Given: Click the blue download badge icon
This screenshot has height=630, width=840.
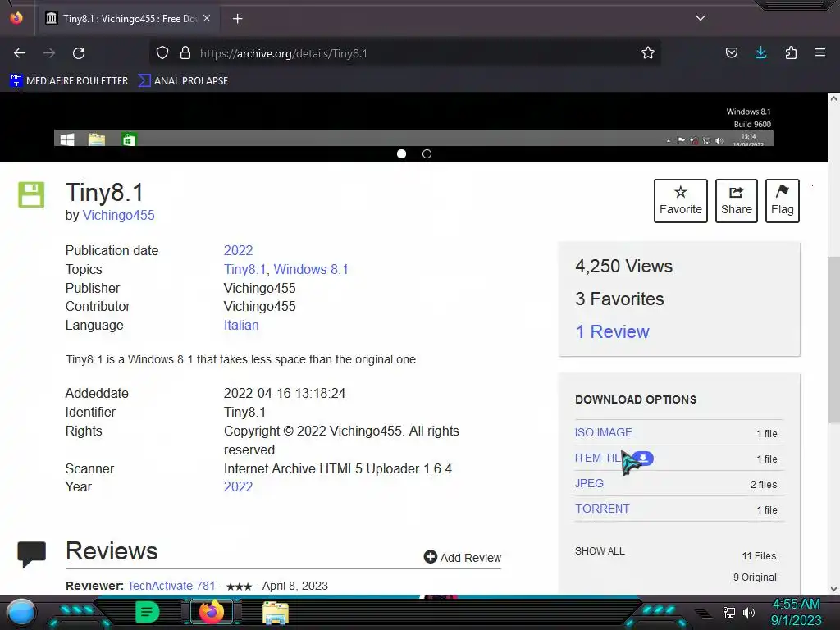Looking at the screenshot, I should 643,458.
